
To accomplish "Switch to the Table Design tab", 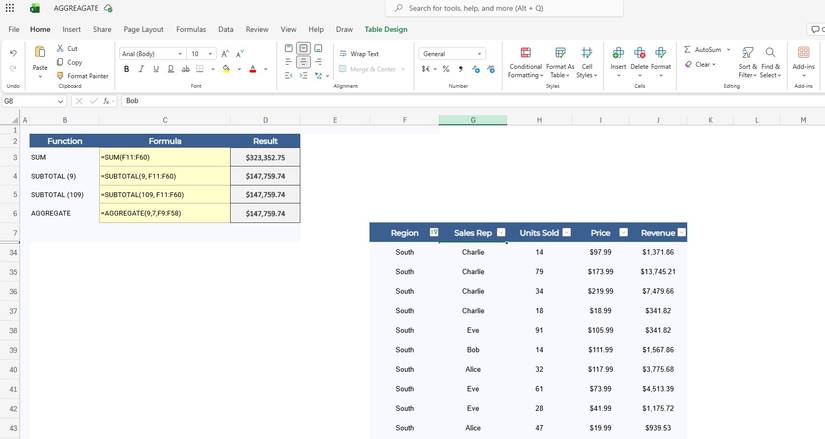I will pos(386,29).
